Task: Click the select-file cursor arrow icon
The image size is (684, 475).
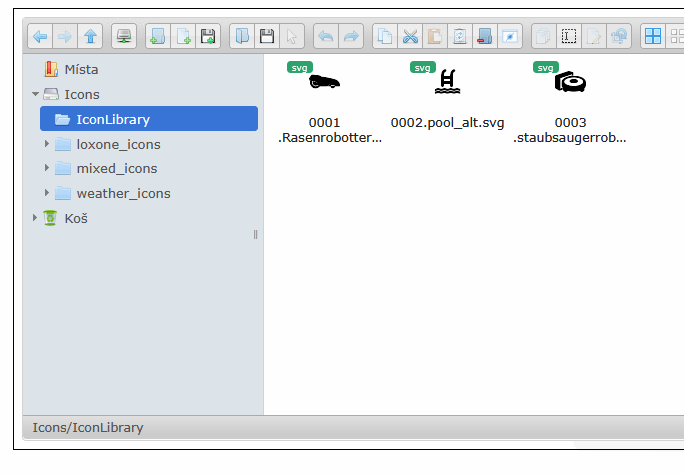Action: click(x=292, y=36)
